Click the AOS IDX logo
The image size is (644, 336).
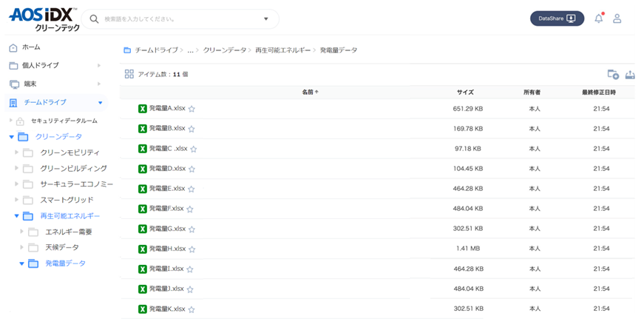tap(43, 19)
